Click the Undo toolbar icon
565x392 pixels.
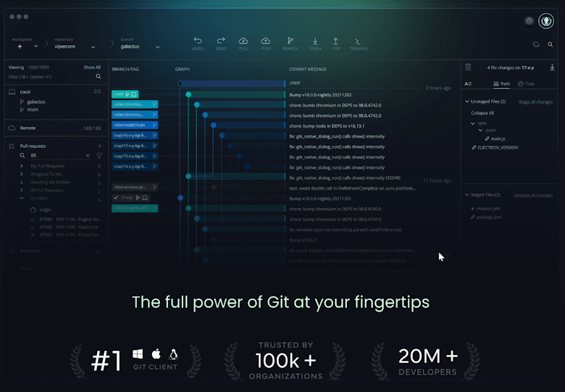coord(198,41)
